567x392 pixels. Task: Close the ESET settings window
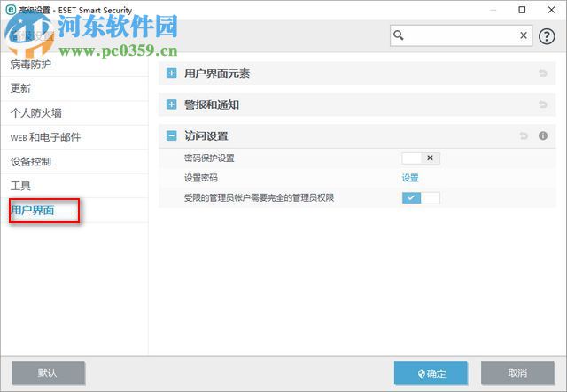point(551,10)
